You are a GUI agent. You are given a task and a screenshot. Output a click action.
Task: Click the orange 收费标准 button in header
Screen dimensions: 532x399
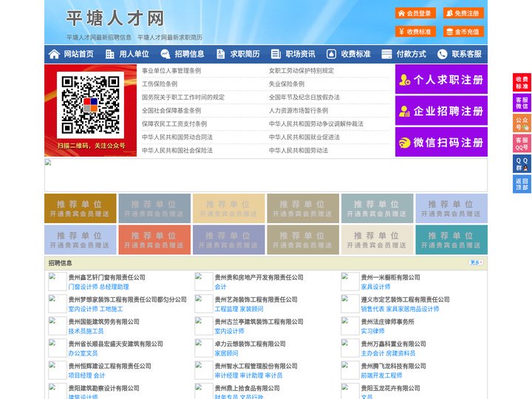point(415,32)
